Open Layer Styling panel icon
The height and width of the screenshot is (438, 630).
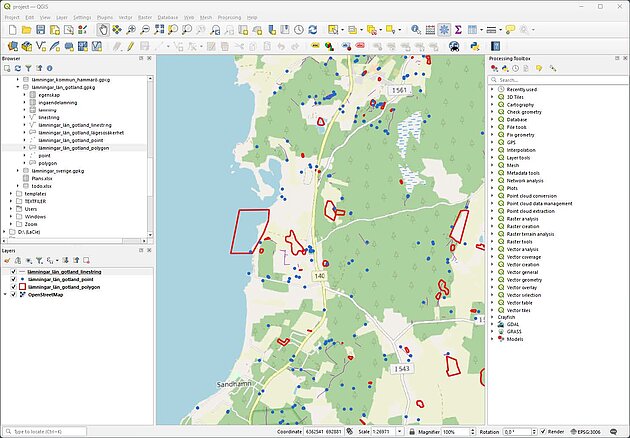click(7, 260)
